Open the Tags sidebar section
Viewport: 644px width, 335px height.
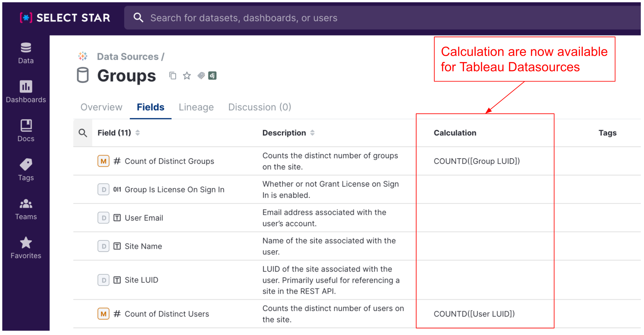[x=26, y=170]
